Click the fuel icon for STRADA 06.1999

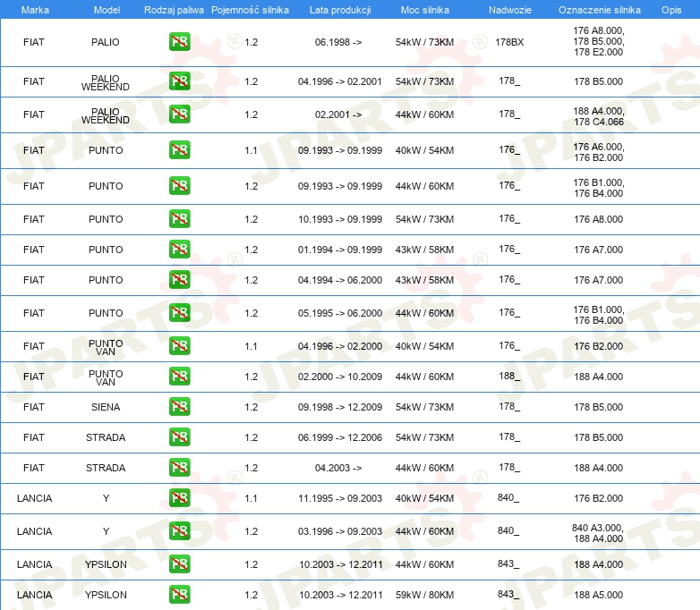pos(179,437)
